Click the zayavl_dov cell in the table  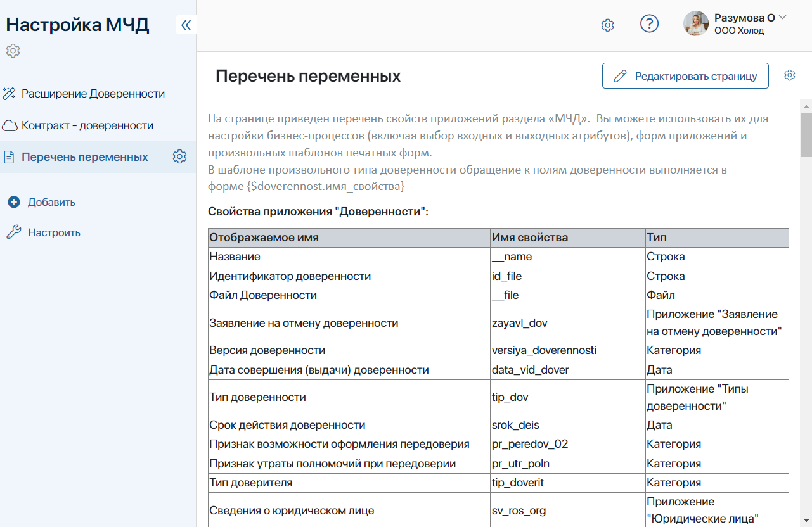pos(519,323)
